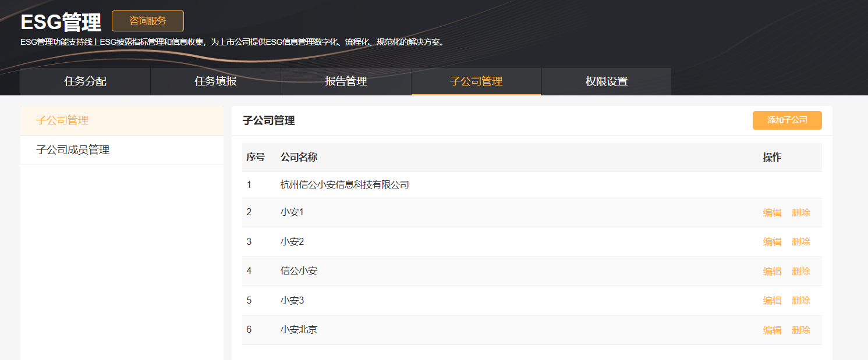The image size is (868, 360).
Task: Remove the 小安3 subsidiary
Action: pos(801,301)
